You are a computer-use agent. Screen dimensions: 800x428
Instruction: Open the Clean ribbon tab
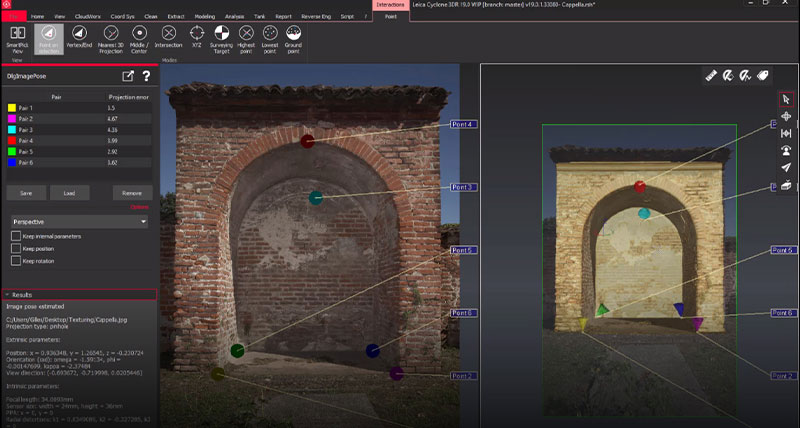coord(151,16)
